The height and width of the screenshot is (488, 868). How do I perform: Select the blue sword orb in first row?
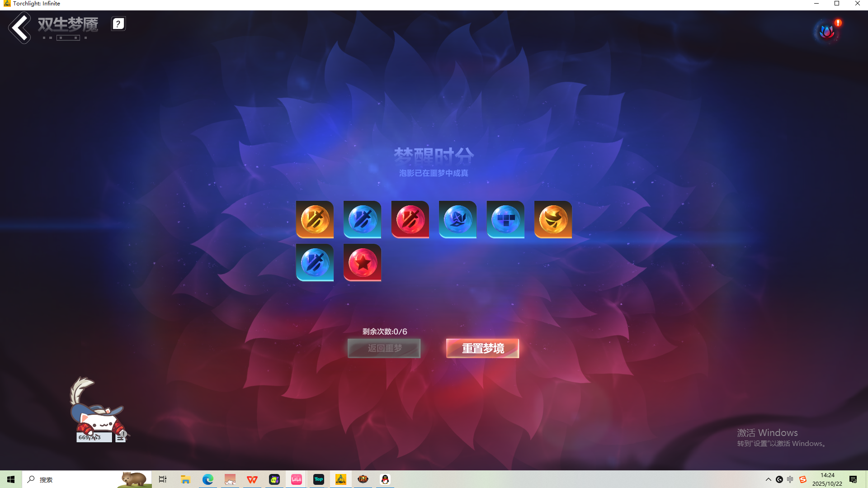tap(362, 219)
